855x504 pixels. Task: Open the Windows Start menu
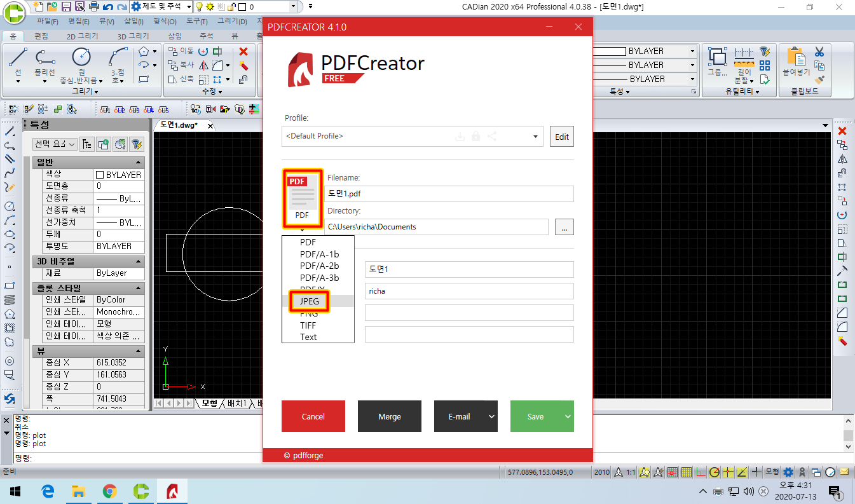click(15, 491)
